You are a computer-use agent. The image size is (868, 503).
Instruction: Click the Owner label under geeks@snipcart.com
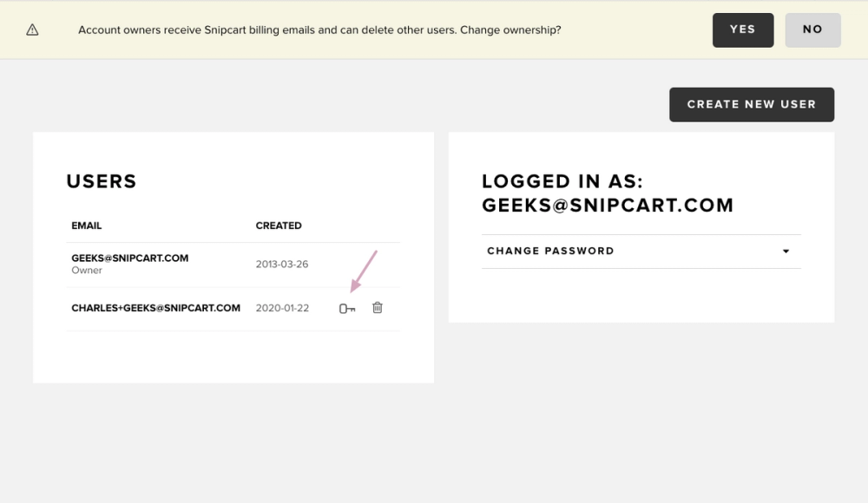point(87,271)
